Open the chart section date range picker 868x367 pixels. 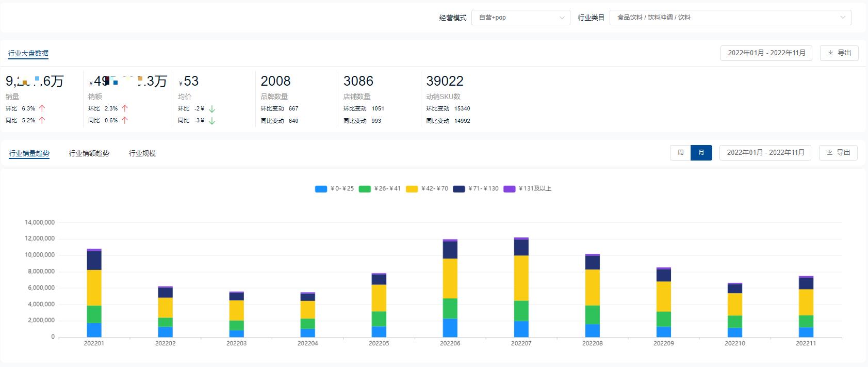(x=765, y=153)
